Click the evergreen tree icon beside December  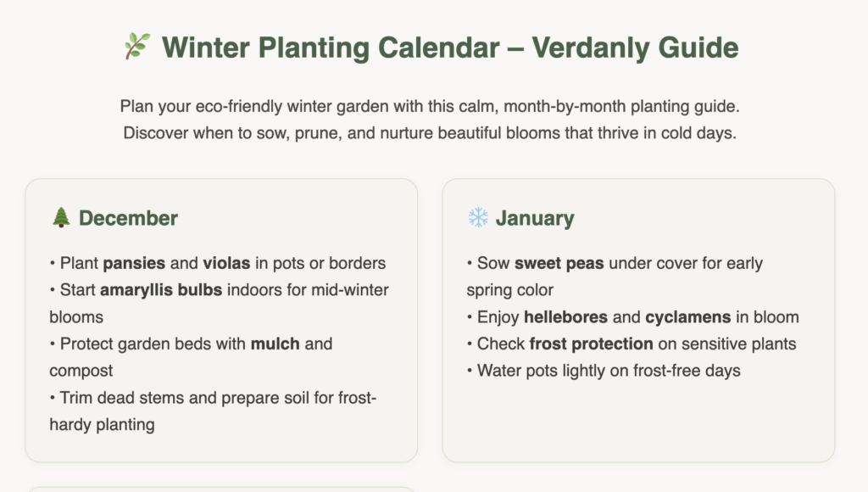pos(61,217)
